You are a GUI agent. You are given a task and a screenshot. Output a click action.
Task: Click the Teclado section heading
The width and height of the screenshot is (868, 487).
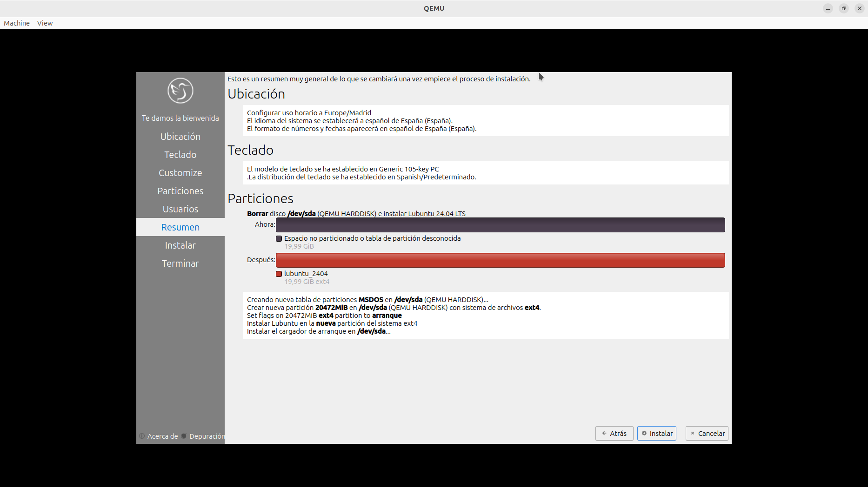(250, 150)
